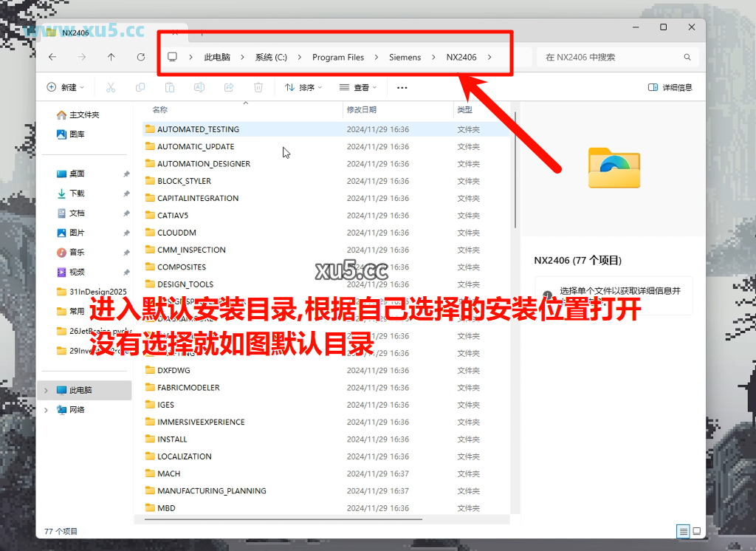
Task: Open the 查看 view menu
Action: pos(358,87)
